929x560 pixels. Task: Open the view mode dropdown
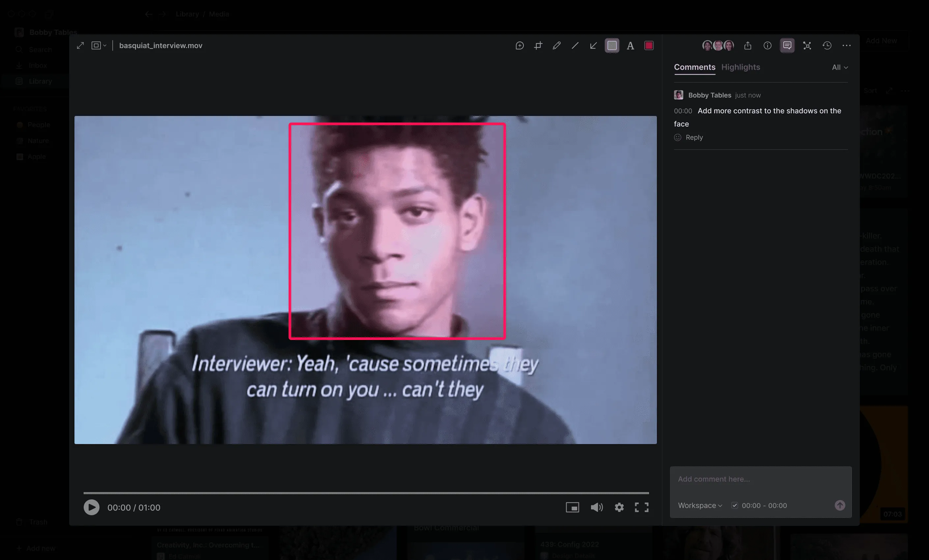(99, 46)
